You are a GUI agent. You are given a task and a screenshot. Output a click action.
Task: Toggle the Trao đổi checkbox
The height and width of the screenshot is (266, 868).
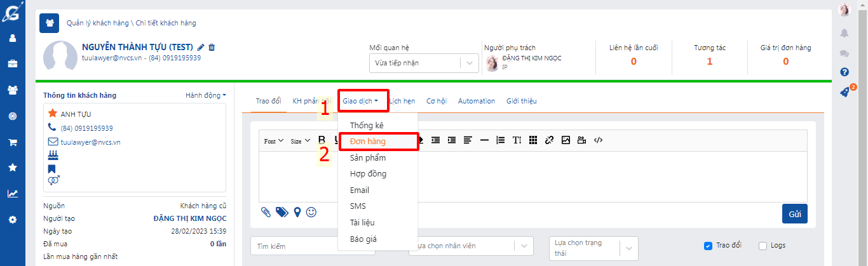pos(708,246)
